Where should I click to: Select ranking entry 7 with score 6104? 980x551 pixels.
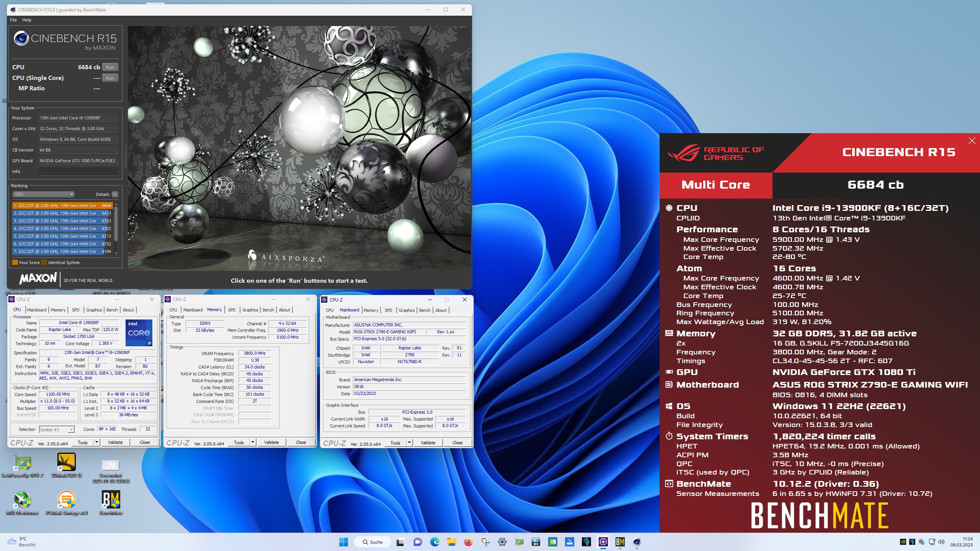point(62,251)
